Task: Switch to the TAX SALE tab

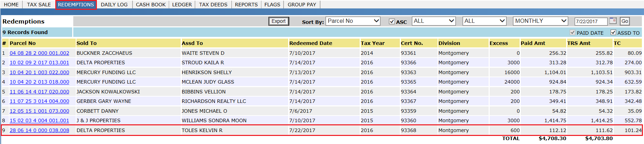Action: click(x=39, y=5)
